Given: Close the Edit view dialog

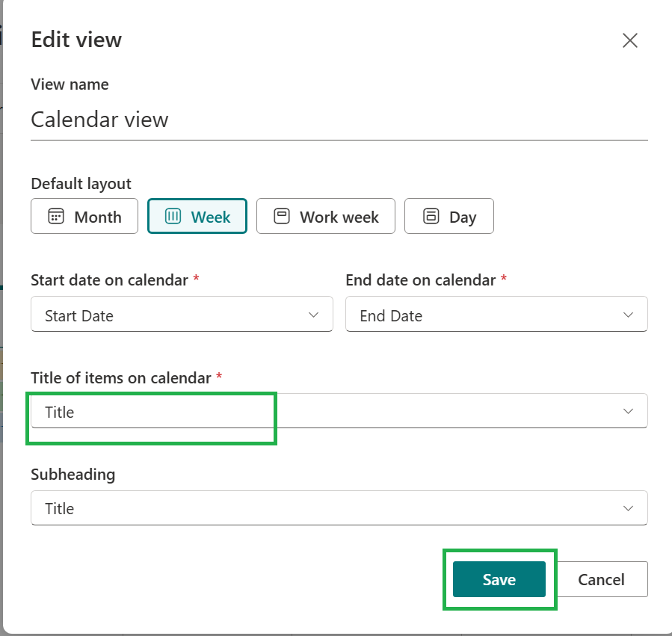Looking at the screenshot, I should [x=629, y=40].
